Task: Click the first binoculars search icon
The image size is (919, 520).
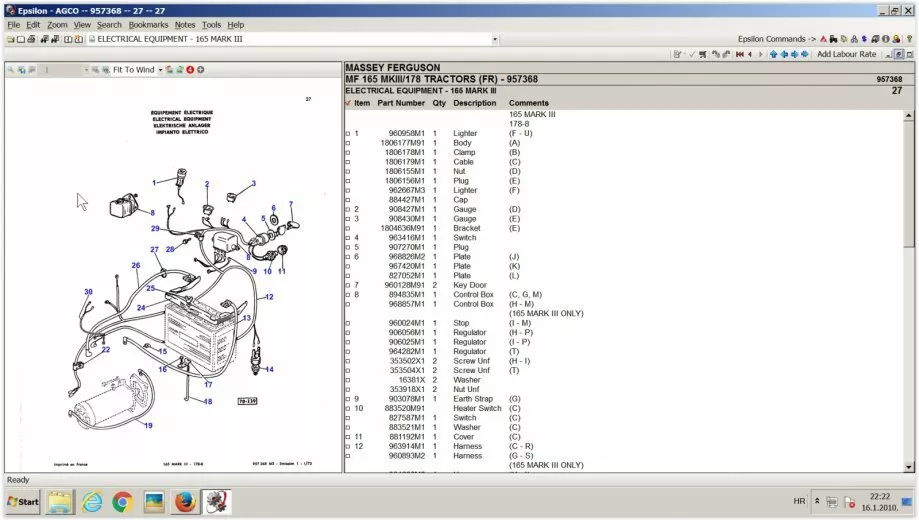Action: point(45,39)
